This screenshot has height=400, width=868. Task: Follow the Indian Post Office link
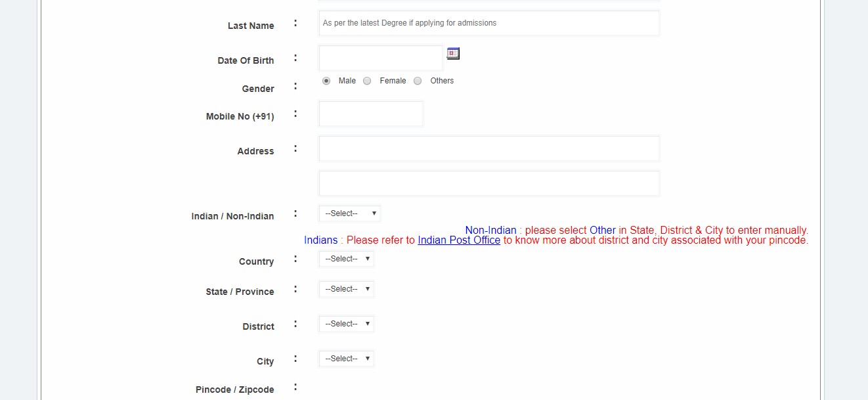pos(459,240)
